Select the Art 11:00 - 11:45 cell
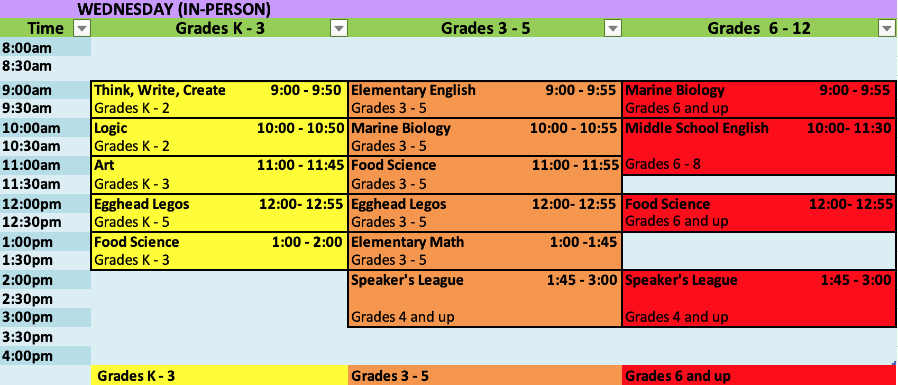 219,175
